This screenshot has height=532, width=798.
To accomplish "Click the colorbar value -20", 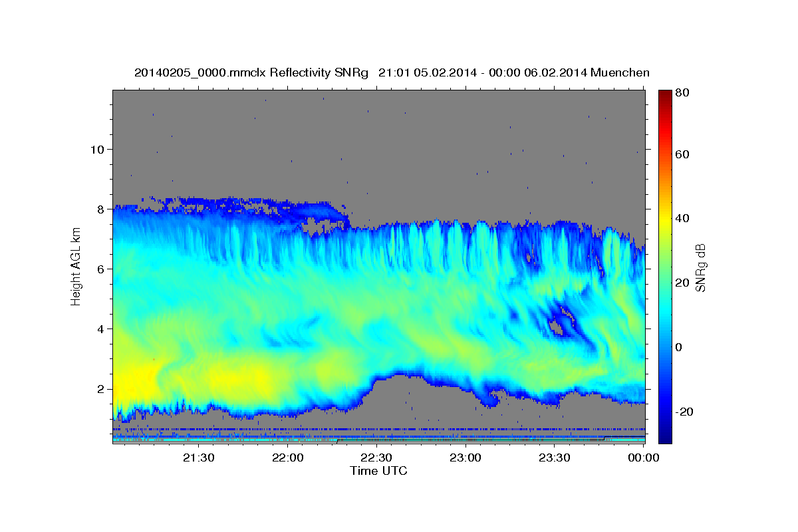I will pos(684,412).
